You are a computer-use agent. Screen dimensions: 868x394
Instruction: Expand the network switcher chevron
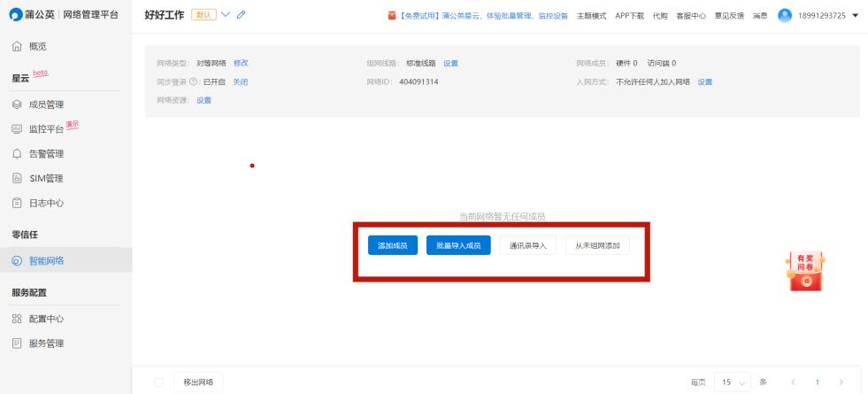tap(226, 15)
